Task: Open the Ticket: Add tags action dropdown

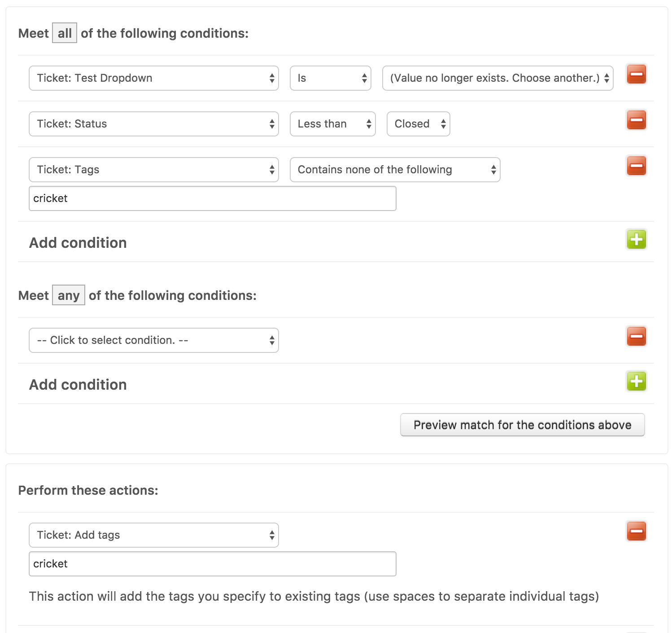Action: coord(153,535)
